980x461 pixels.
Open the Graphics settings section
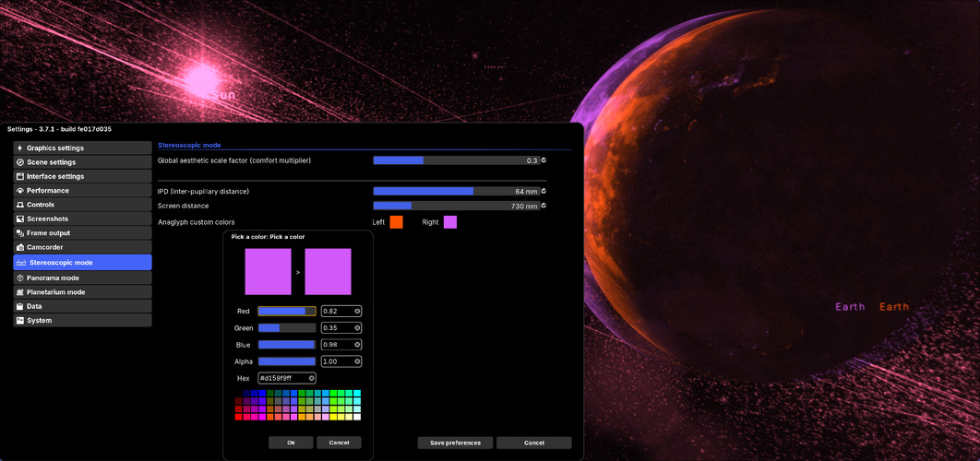click(x=82, y=148)
